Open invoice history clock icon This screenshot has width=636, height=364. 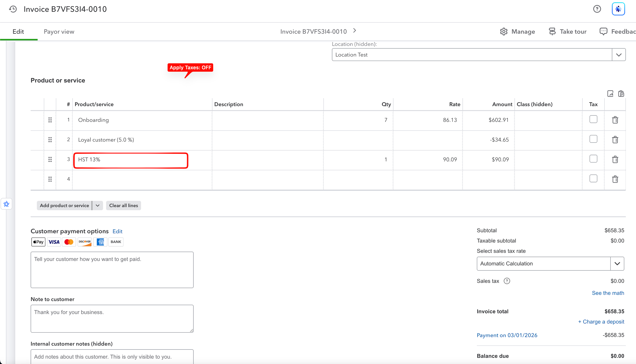pos(13,9)
